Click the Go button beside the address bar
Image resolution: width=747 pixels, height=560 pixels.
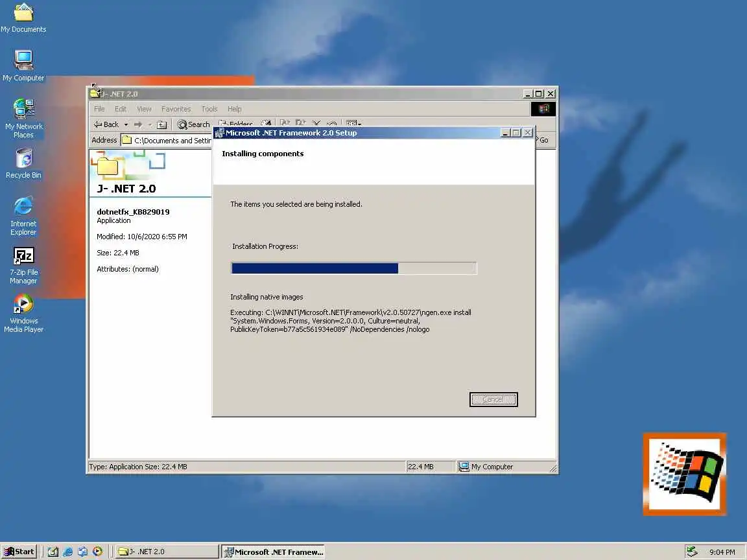point(543,140)
